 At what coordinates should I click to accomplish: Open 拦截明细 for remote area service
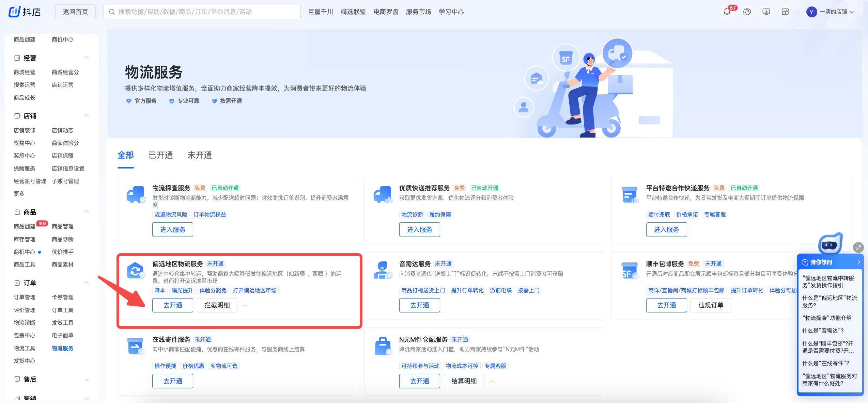(x=217, y=305)
